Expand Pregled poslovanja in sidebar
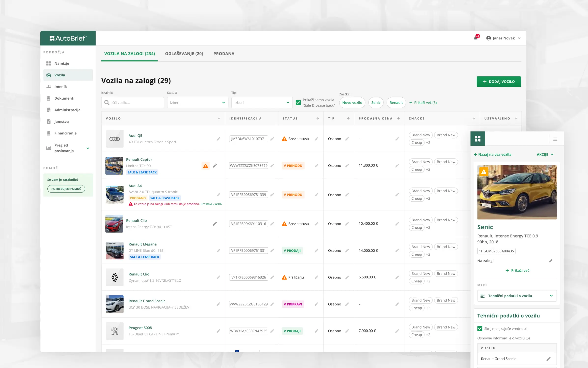Screen dimensions: 588x368 (88, 148)
